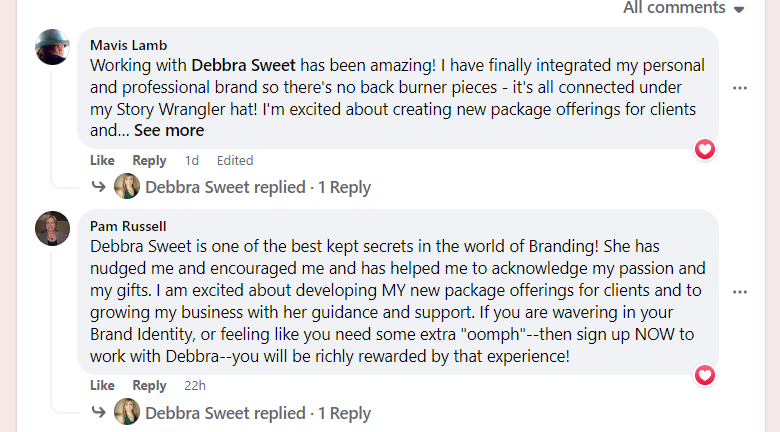Image resolution: width=780 pixels, height=432 pixels.
Task: Open Pam Russell's profile name link
Action: pyautogui.click(x=129, y=226)
